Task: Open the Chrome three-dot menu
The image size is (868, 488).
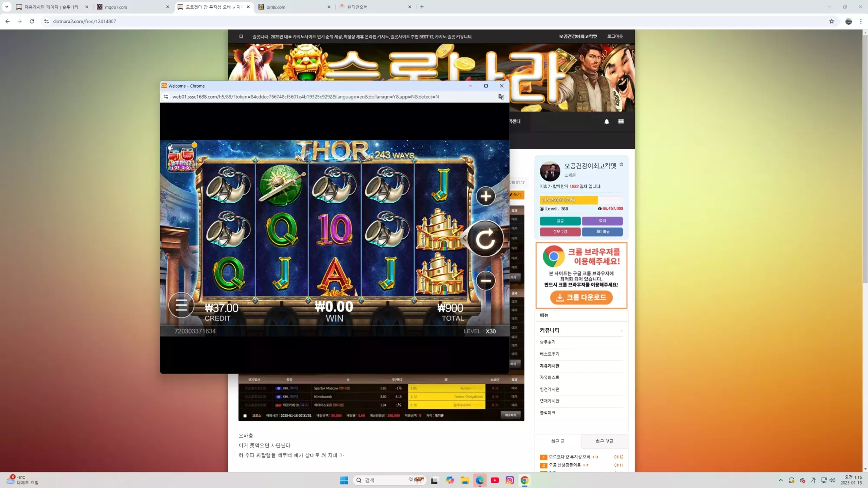Action: click(x=861, y=21)
